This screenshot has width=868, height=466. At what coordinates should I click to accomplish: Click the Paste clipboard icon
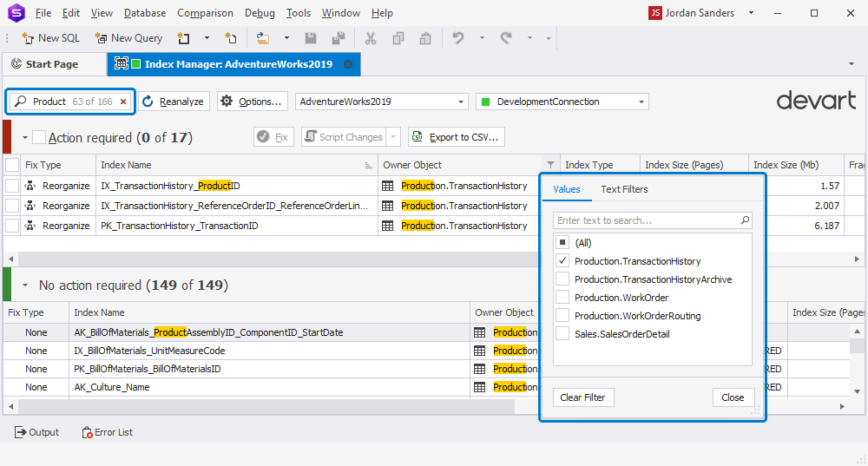click(425, 38)
